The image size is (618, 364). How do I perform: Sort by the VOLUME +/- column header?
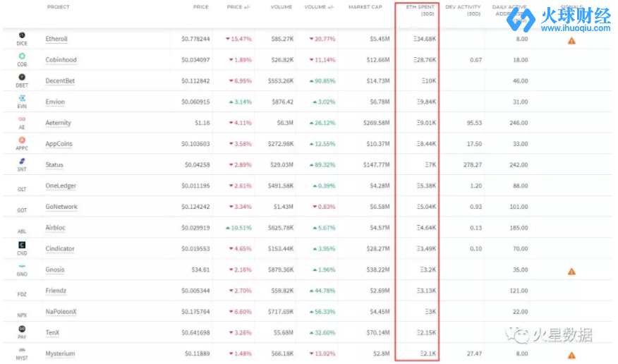coord(319,7)
